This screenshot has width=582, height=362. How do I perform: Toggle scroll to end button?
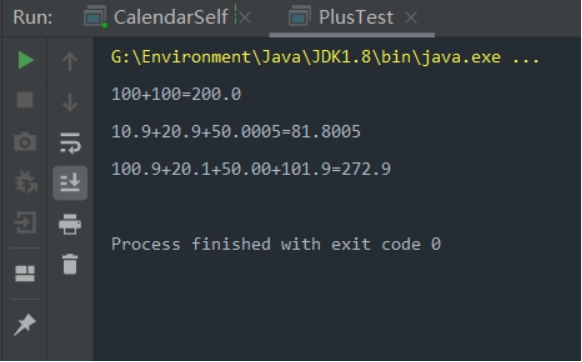click(x=70, y=183)
